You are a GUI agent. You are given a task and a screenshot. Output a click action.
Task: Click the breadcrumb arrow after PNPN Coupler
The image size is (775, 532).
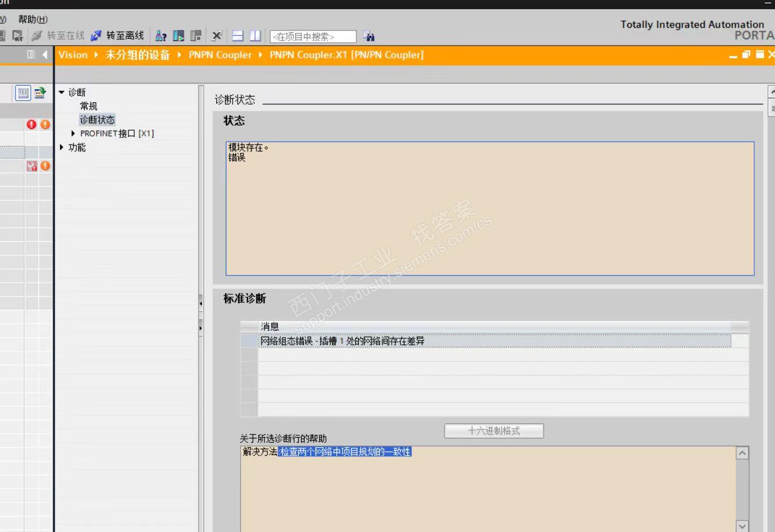(x=260, y=55)
